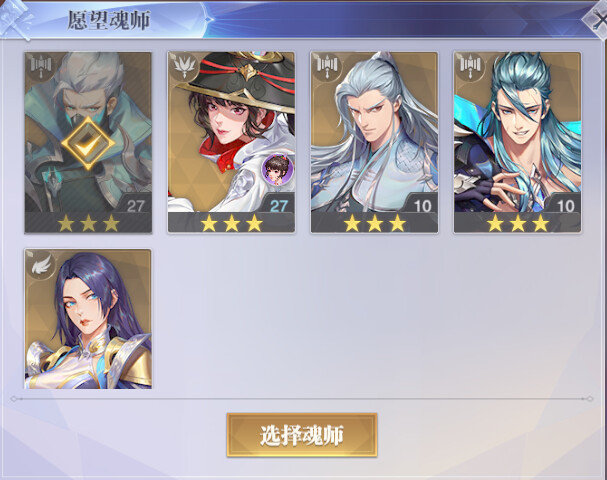The image size is (607, 480).
Task: Click the 愿望魂师 title header
Action: (109, 20)
